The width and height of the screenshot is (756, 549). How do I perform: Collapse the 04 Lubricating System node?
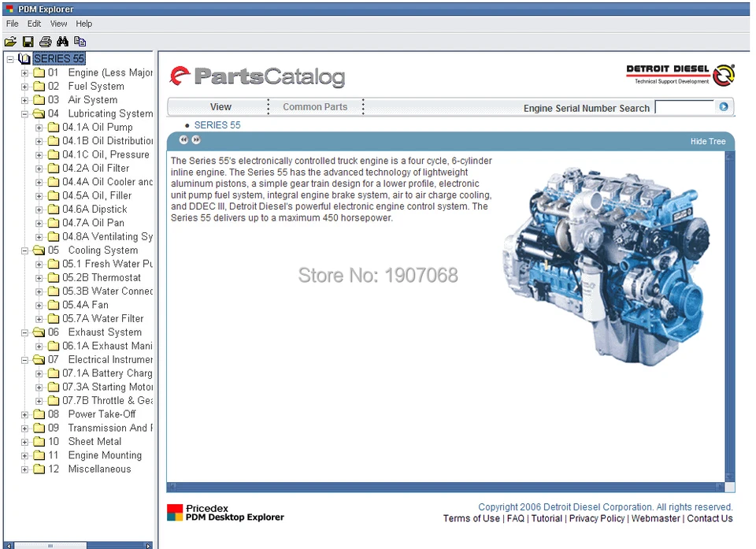pyautogui.click(x=24, y=114)
